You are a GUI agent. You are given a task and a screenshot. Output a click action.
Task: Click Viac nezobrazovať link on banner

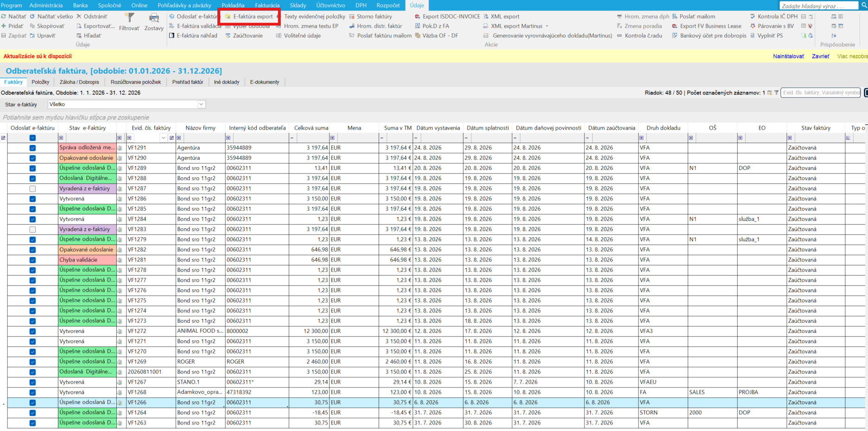852,56
